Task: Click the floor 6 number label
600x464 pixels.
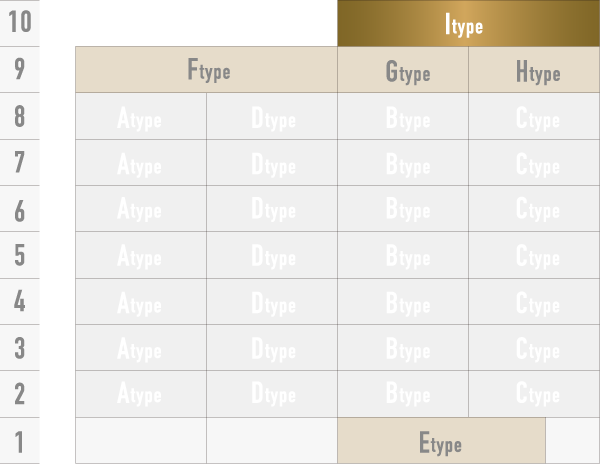Action: 20,209
